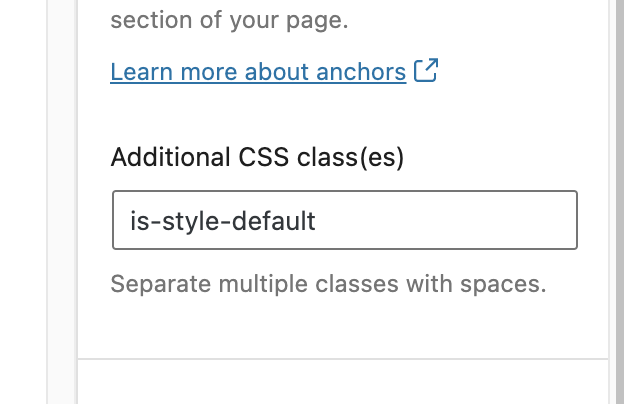Click the 'Additional CSS class(es)' label
This screenshot has width=624, height=404.
257,157
